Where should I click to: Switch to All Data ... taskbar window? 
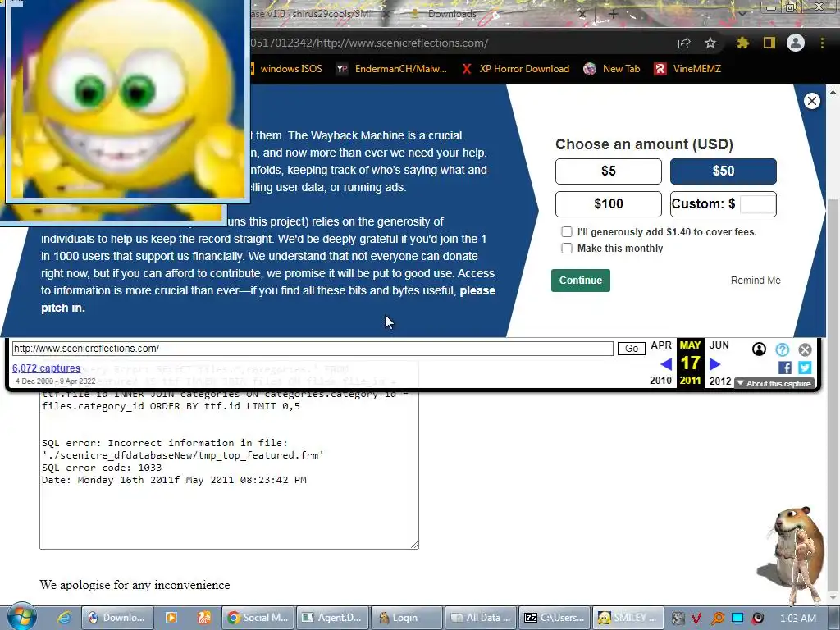click(481, 618)
